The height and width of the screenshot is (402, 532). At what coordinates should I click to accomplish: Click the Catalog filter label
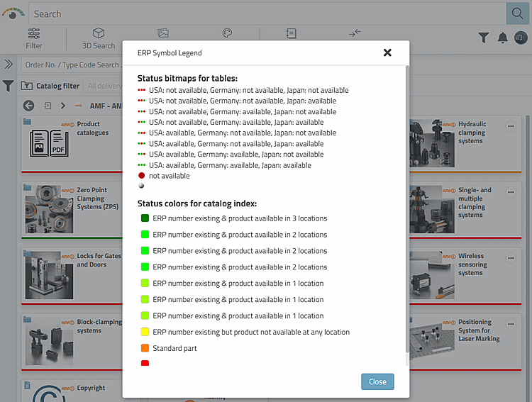click(x=57, y=86)
